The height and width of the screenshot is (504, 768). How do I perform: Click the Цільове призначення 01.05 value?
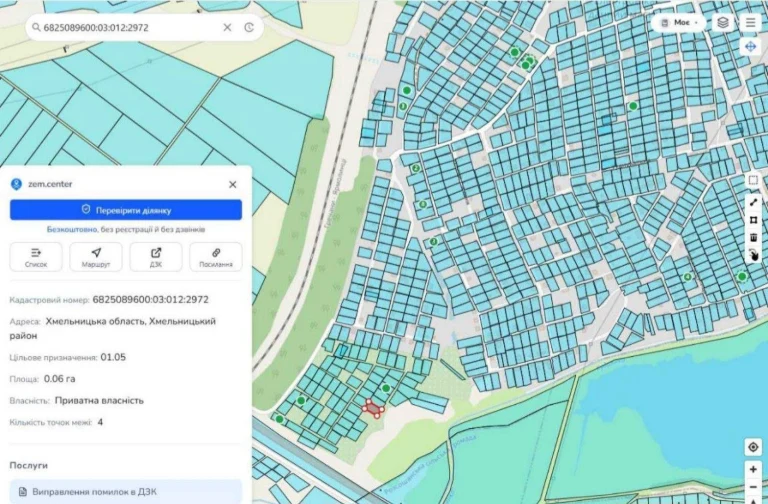pos(113,357)
